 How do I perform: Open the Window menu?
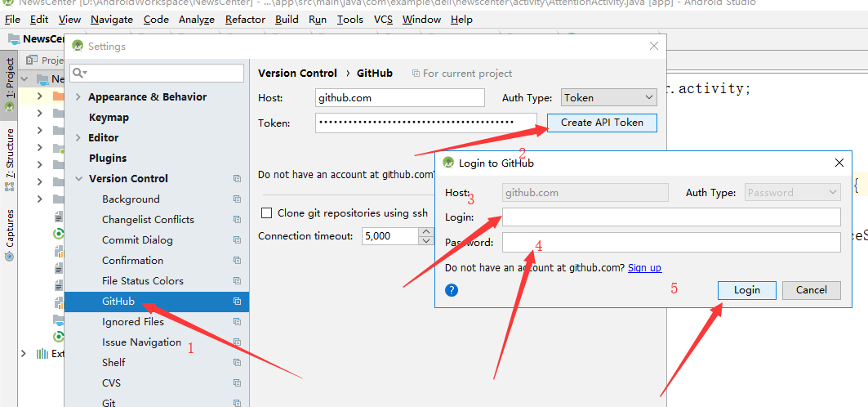422,20
